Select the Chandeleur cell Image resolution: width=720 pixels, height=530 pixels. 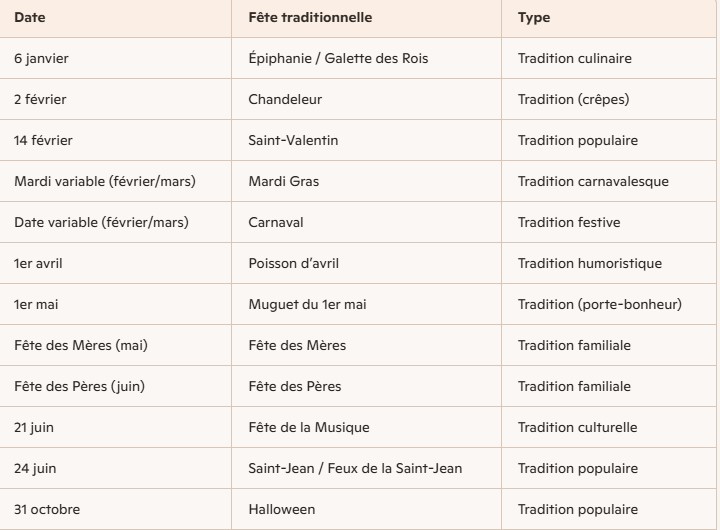[286, 100]
